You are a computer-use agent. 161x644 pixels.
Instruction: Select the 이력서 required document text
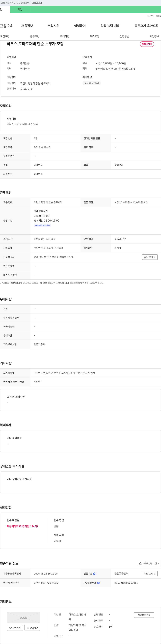tap(57, 541)
